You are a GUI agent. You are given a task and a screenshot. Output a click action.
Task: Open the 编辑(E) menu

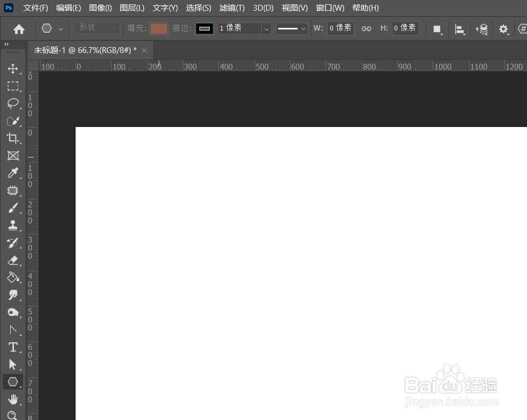point(68,7)
